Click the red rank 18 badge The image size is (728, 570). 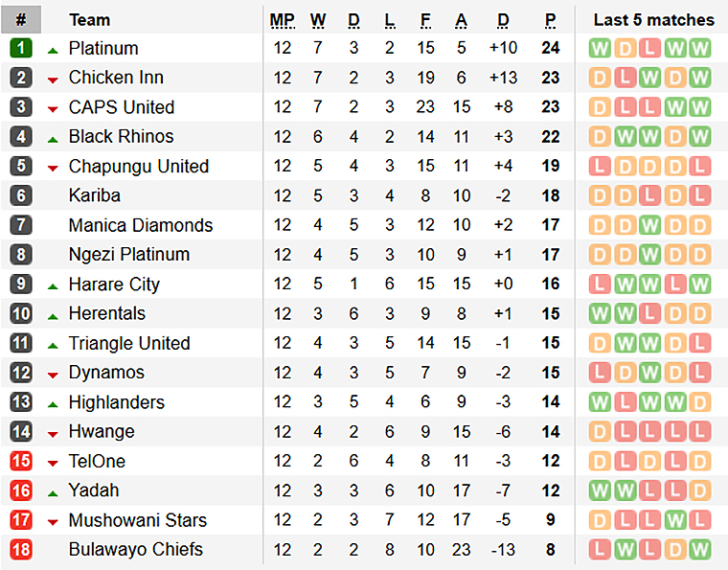[21, 550]
